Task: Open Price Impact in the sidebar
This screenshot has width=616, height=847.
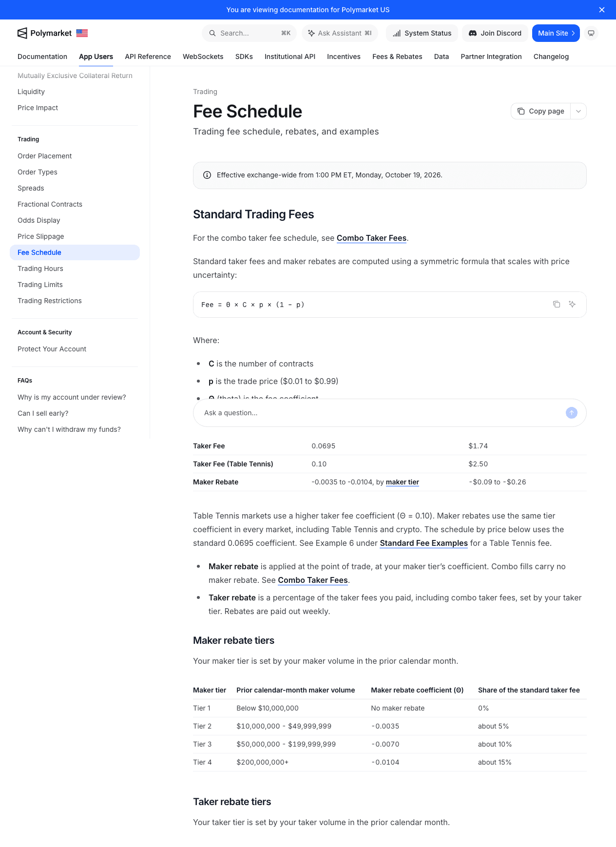Action: point(75,108)
